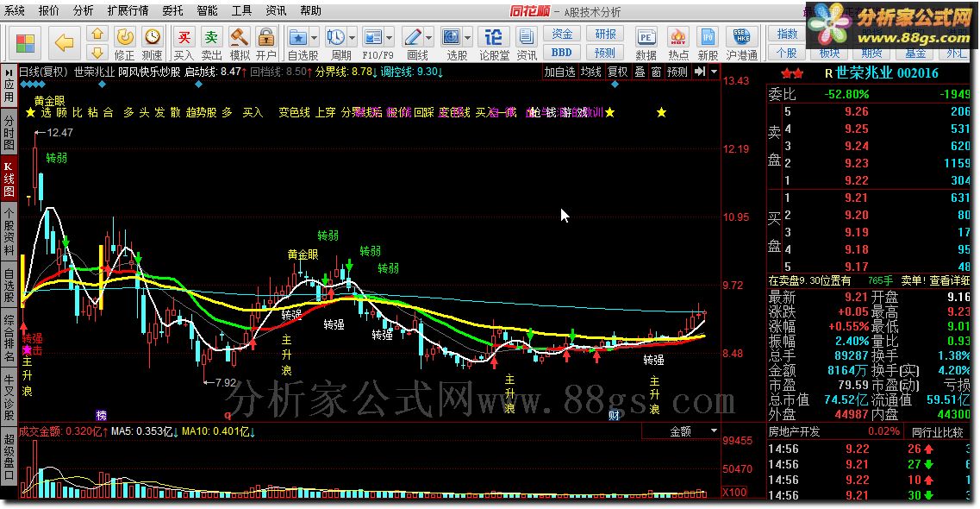Open the 扩展行情 menu

(128, 10)
